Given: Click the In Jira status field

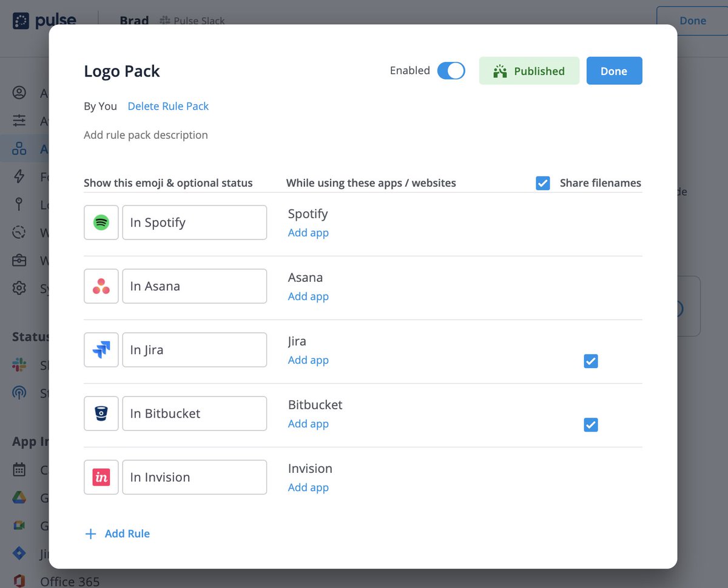Looking at the screenshot, I should coord(195,350).
